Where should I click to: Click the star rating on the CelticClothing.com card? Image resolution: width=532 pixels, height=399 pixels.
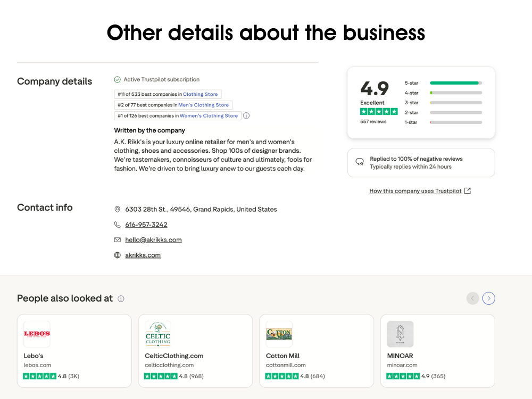click(161, 376)
